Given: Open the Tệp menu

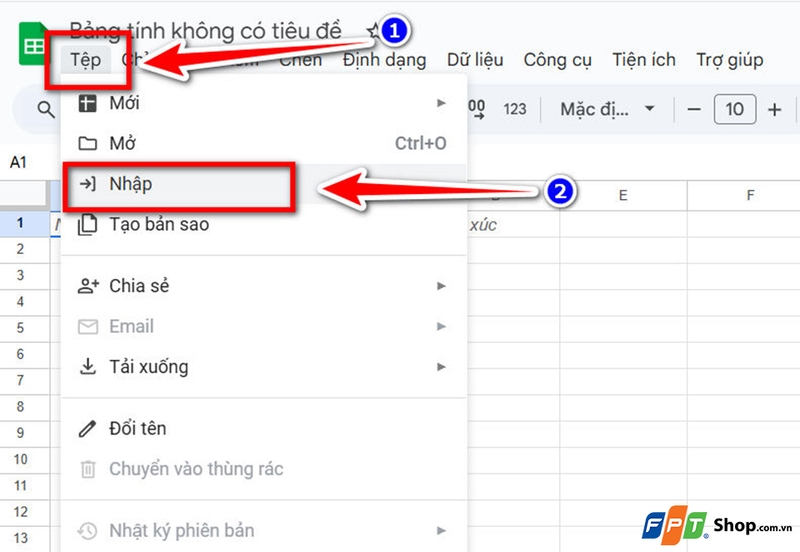Looking at the screenshot, I should (x=86, y=60).
